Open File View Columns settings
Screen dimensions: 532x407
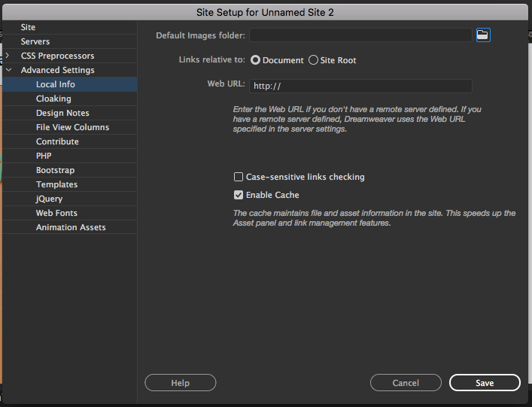(x=72, y=127)
